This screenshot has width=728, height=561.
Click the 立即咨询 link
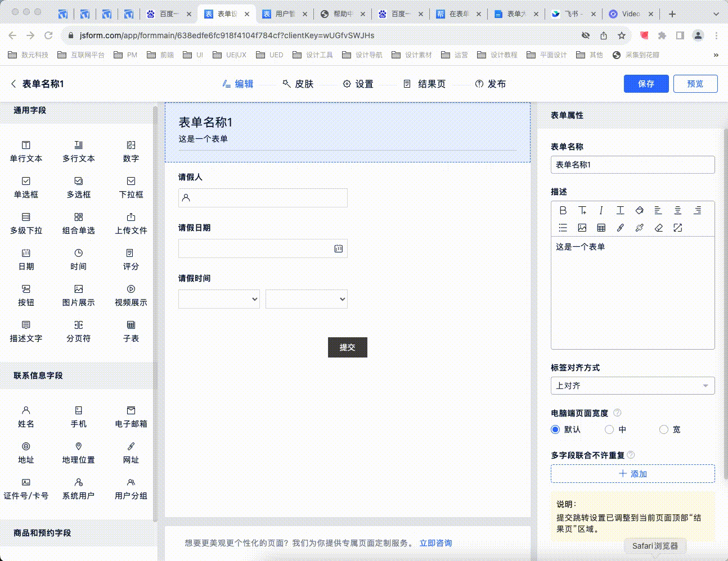[x=435, y=543]
